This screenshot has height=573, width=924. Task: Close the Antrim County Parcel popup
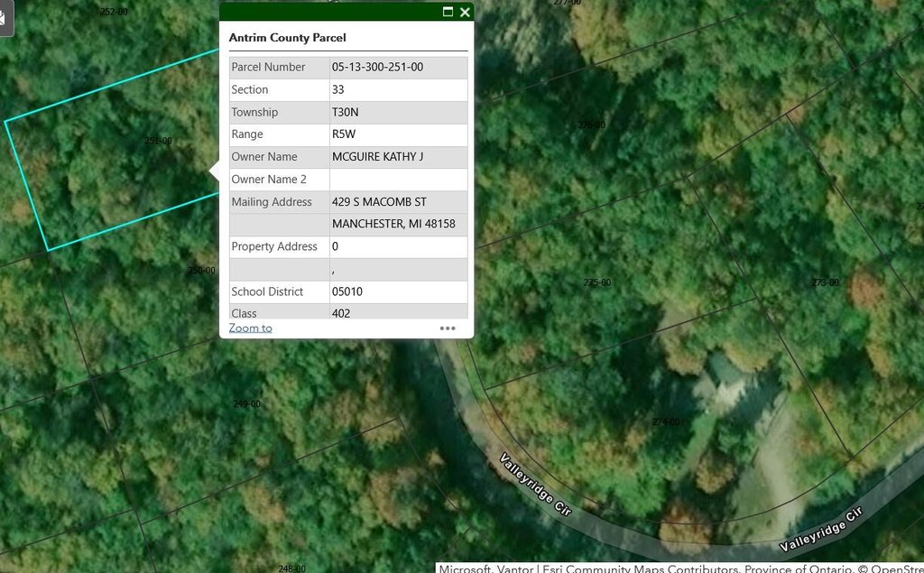pos(465,12)
